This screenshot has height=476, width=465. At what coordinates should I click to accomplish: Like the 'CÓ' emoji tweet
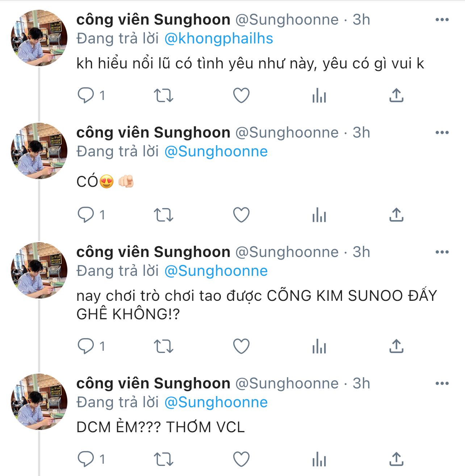241,215
